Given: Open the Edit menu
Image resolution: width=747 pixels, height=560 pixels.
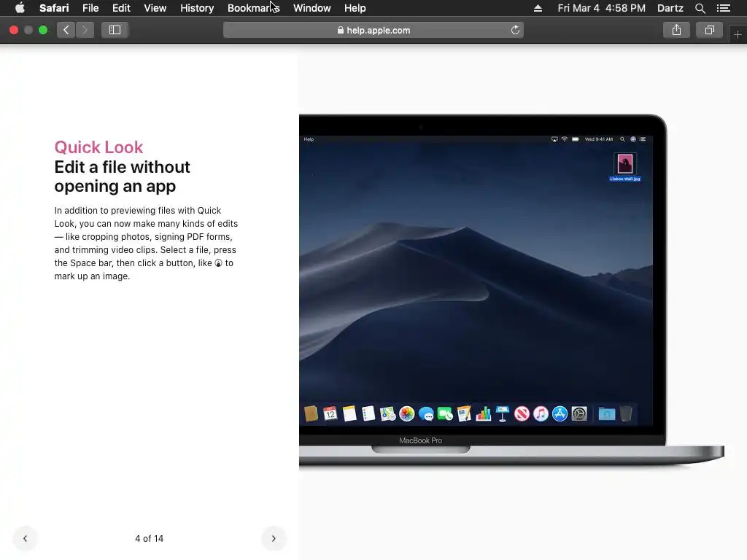Looking at the screenshot, I should pyautogui.click(x=121, y=8).
